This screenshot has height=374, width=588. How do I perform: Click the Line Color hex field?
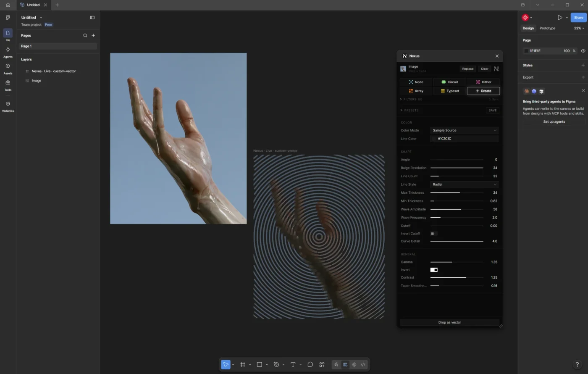(464, 139)
